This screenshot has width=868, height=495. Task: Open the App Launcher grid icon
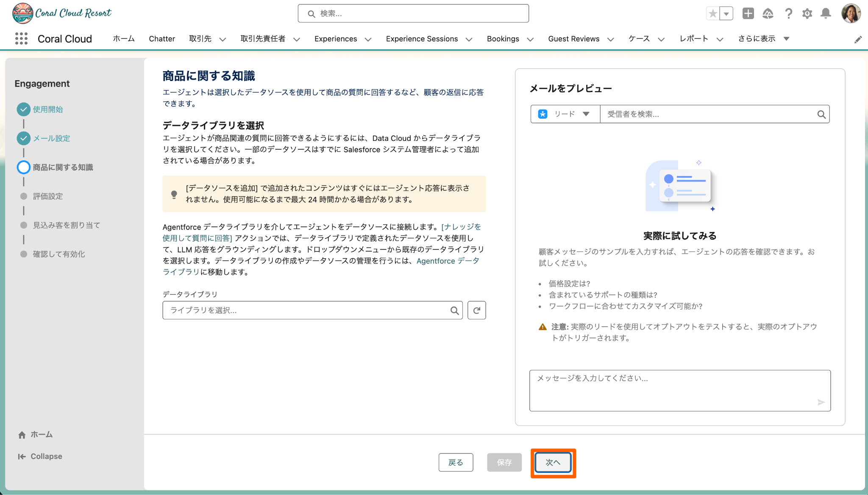pos(21,39)
